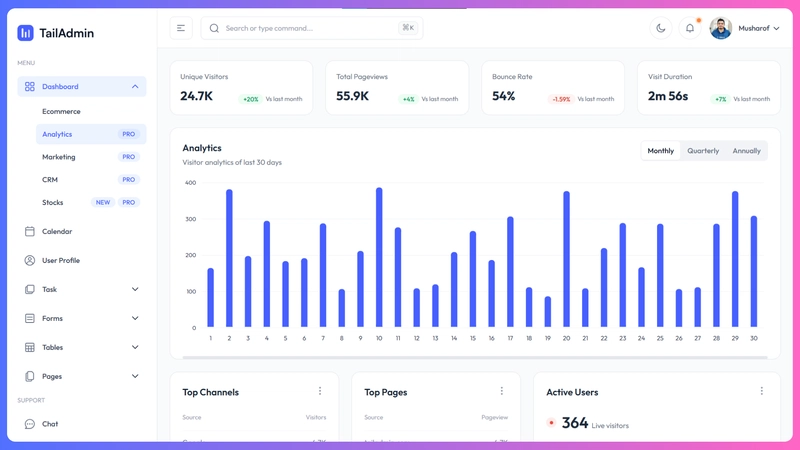Open Active Users three-dot options menu
The image size is (800, 450).
pos(761,391)
